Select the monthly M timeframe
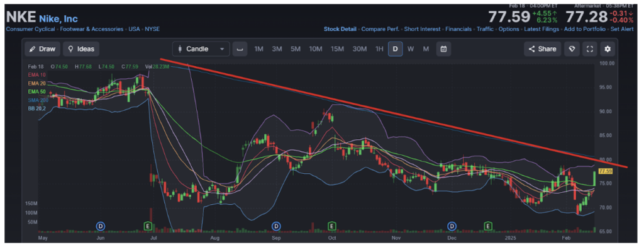 point(426,49)
